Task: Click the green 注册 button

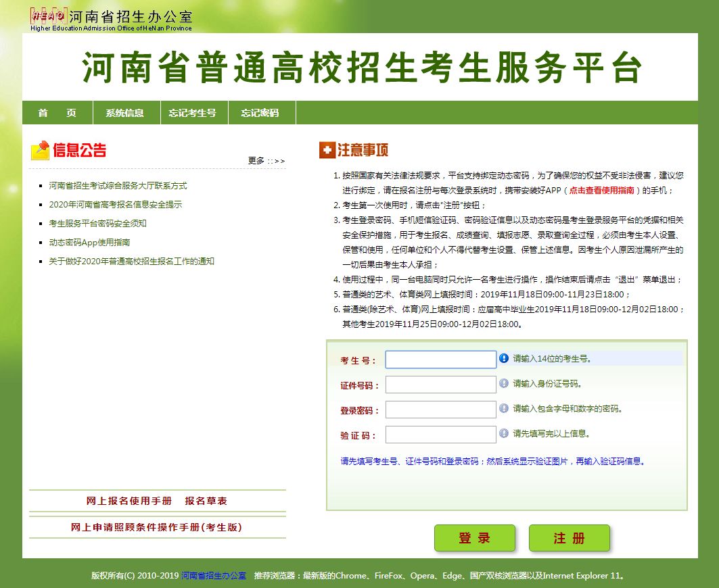Action: [569, 538]
